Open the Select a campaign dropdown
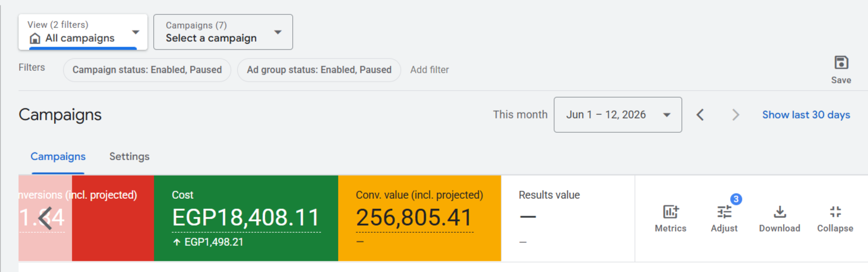Screen dimensions: 868x272 coord(223,32)
